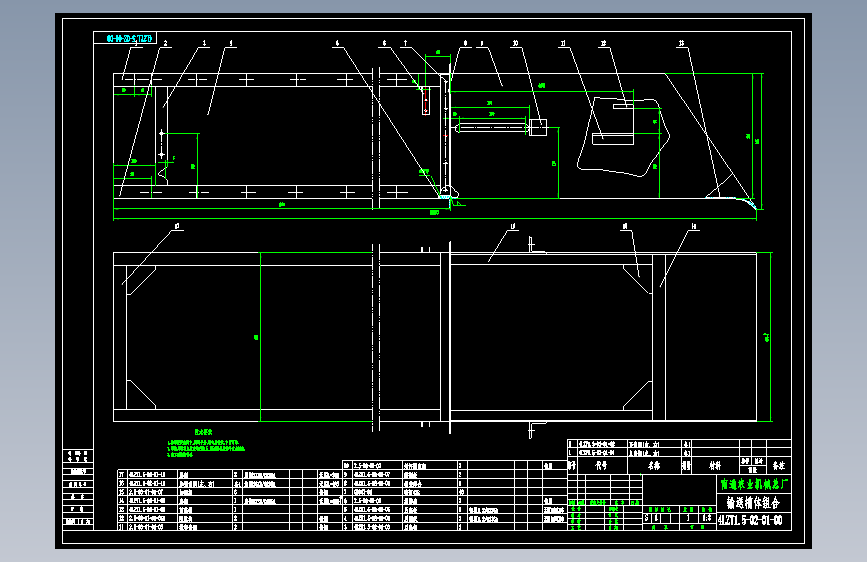
Task: Pick the red slotted bracket in the upper view
Action: [426, 101]
